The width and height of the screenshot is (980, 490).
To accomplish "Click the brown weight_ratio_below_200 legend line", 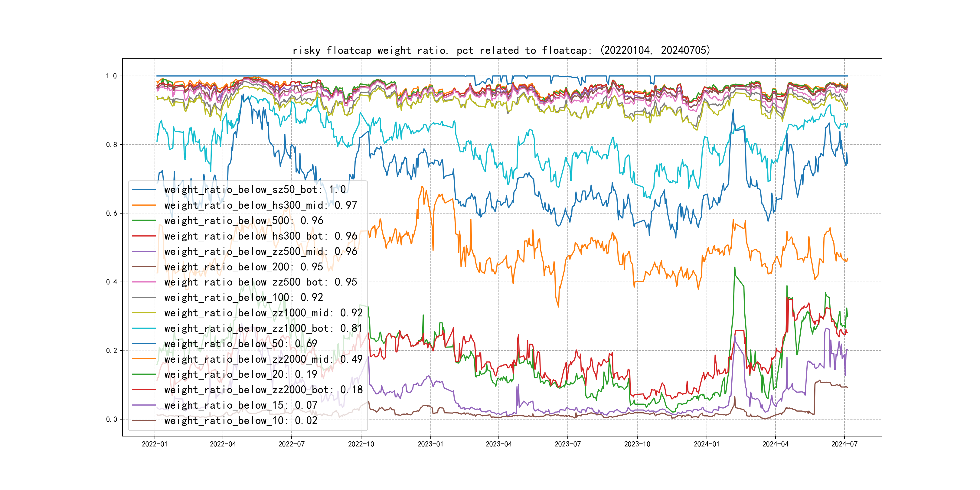I will pos(144,267).
